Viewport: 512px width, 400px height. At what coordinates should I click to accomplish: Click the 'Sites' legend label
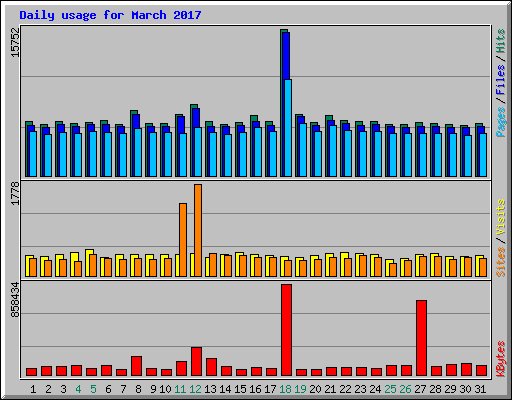pos(501,262)
